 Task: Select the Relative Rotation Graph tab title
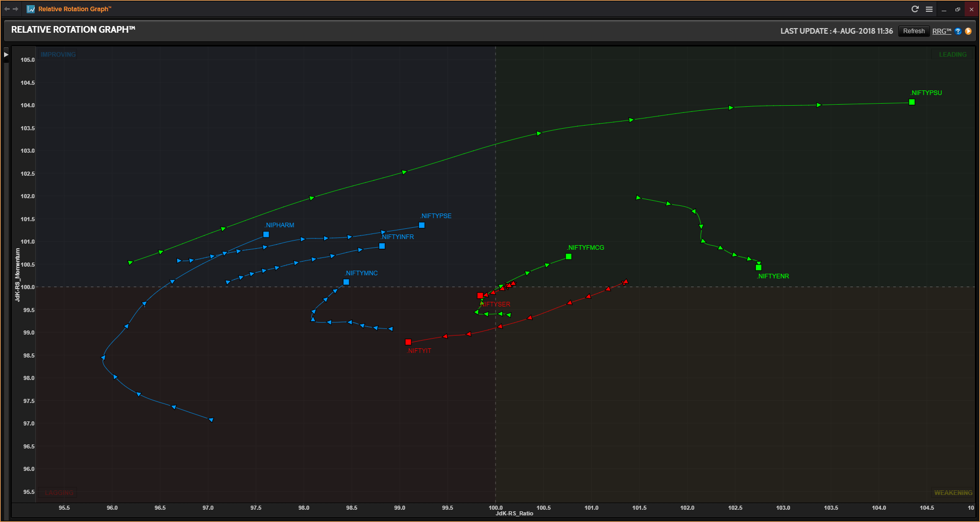point(75,9)
